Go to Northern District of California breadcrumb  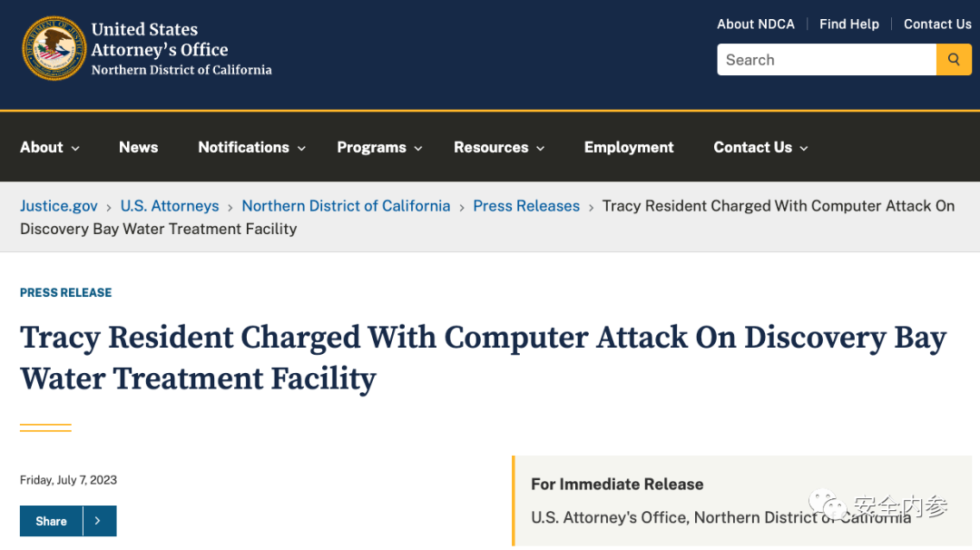tap(346, 206)
